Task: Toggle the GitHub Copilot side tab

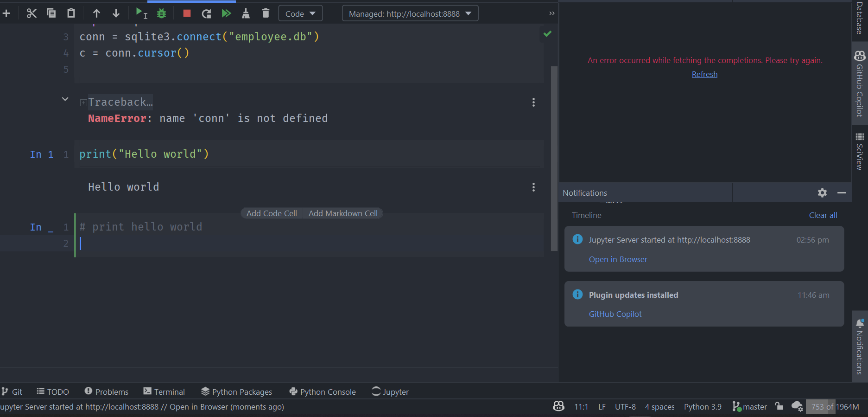Action: (x=860, y=83)
